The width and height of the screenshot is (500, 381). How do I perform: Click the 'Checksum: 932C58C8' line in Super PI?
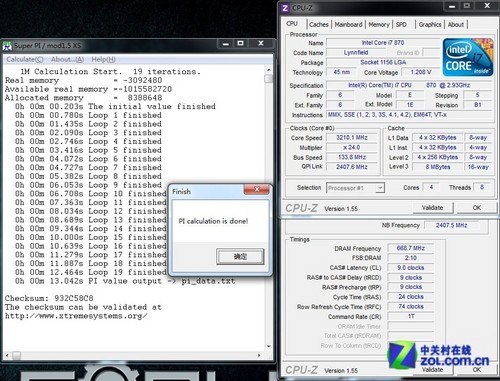tap(49, 298)
